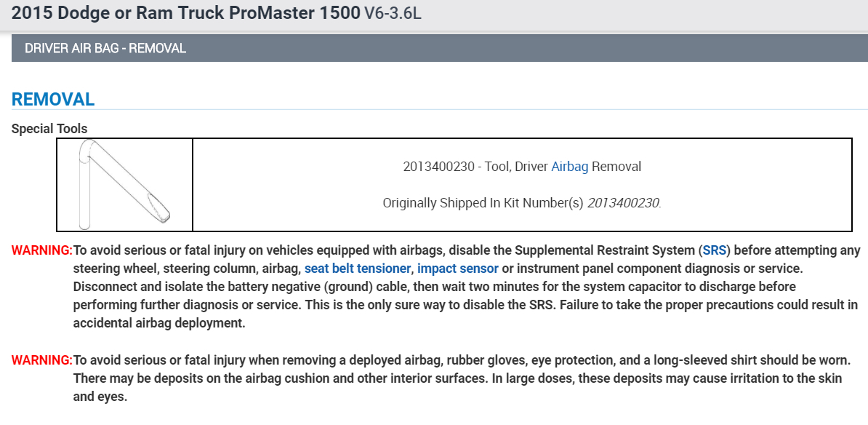Follow the SRS hyperlink

[x=715, y=250]
